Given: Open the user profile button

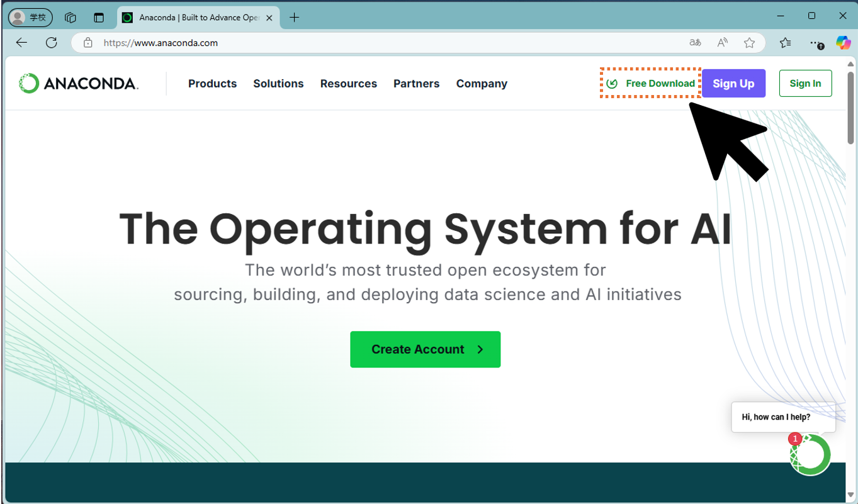Looking at the screenshot, I should (x=30, y=18).
